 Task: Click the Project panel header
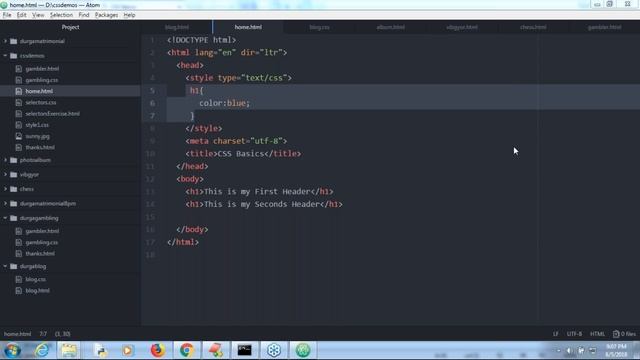click(x=70, y=27)
